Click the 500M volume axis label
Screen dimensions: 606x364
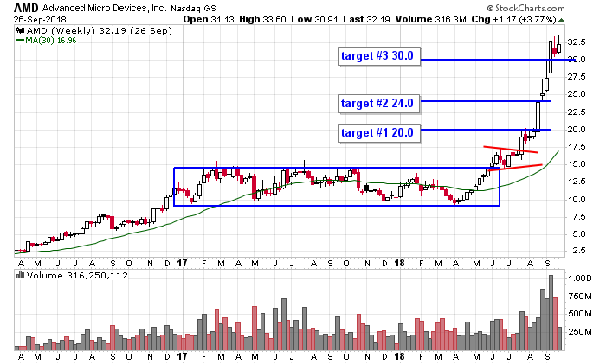pyautogui.click(x=579, y=314)
